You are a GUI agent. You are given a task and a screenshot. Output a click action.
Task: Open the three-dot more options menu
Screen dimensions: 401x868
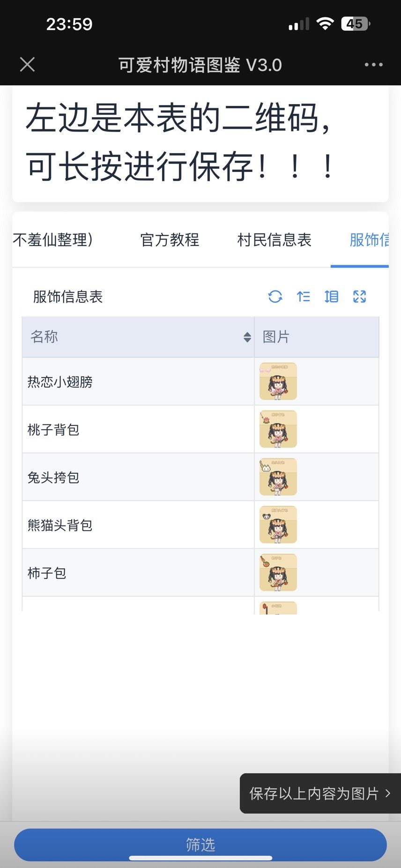click(x=373, y=65)
